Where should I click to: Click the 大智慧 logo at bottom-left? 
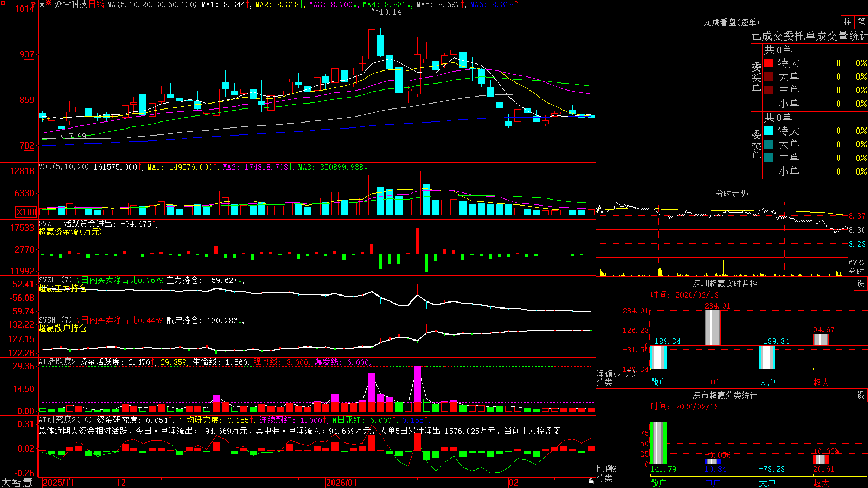click(x=16, y=483)
